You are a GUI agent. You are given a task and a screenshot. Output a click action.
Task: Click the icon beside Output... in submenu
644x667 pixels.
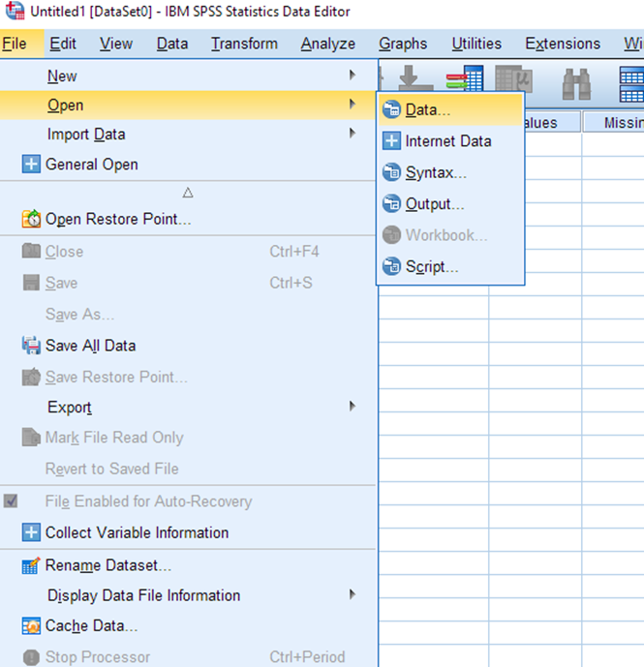tap(391, 203)
